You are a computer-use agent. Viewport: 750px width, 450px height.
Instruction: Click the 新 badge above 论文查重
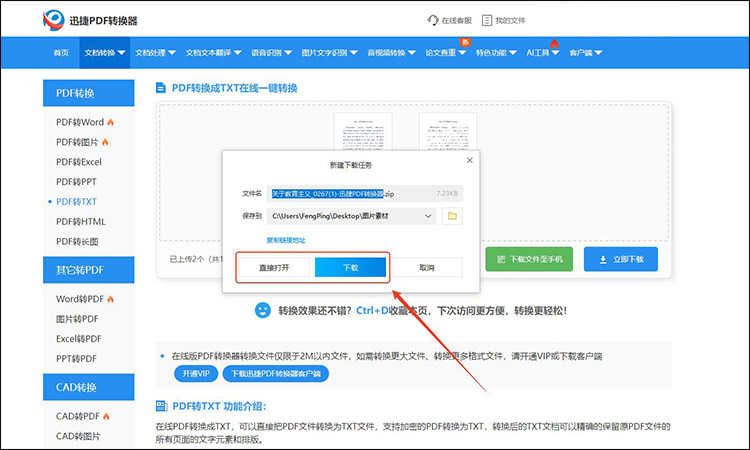[464, 42]
